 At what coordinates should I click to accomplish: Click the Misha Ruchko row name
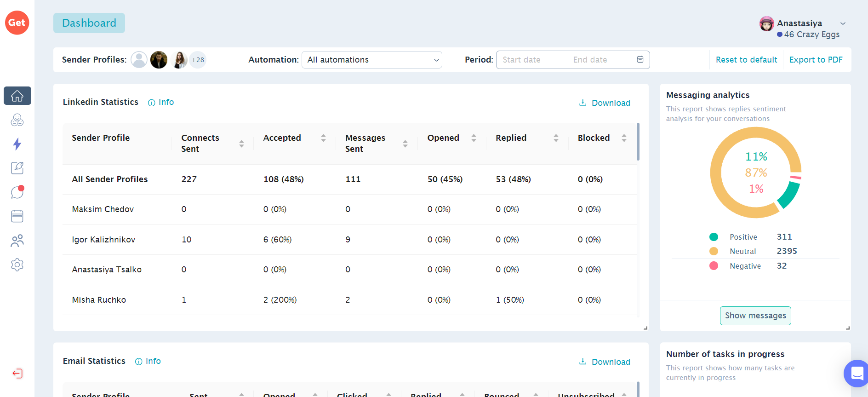tap(99, 300)
